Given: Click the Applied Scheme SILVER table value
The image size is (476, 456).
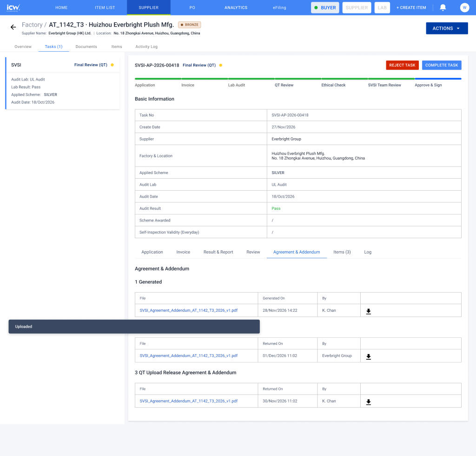Looking at the screenshot, I should click(x=278, y=173).
